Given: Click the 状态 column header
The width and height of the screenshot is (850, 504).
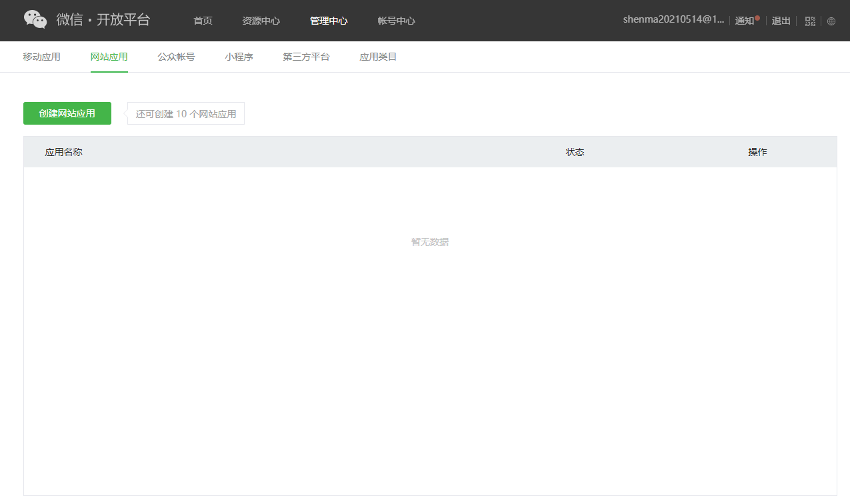Looking at the screenshot, I should coord(575,152).
